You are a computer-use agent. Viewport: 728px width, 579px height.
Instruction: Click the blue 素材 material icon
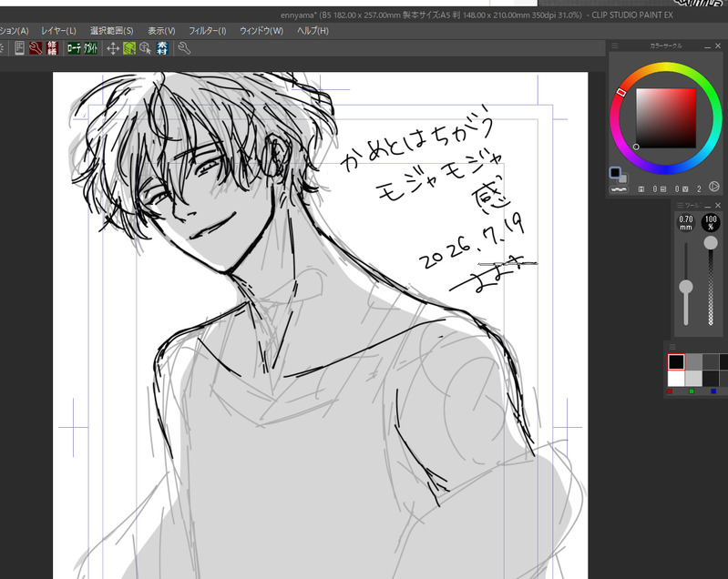pos(162,47)
